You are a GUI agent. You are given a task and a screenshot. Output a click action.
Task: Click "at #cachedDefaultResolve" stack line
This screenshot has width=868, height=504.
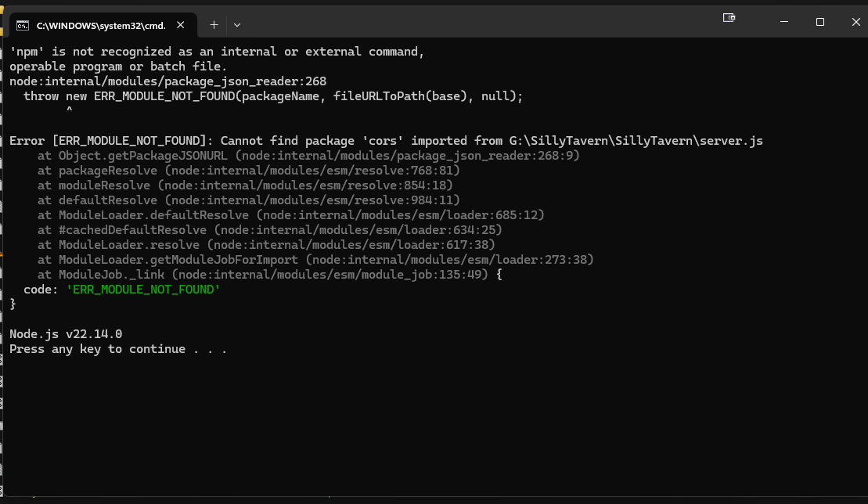click(x=269, y=230)
